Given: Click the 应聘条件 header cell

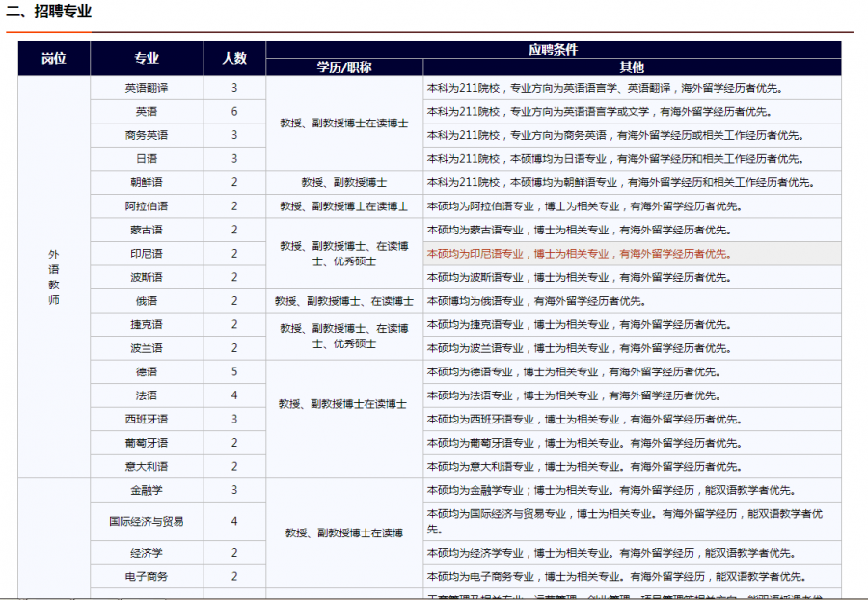Looking at the screenshot, I should [553, 49].
